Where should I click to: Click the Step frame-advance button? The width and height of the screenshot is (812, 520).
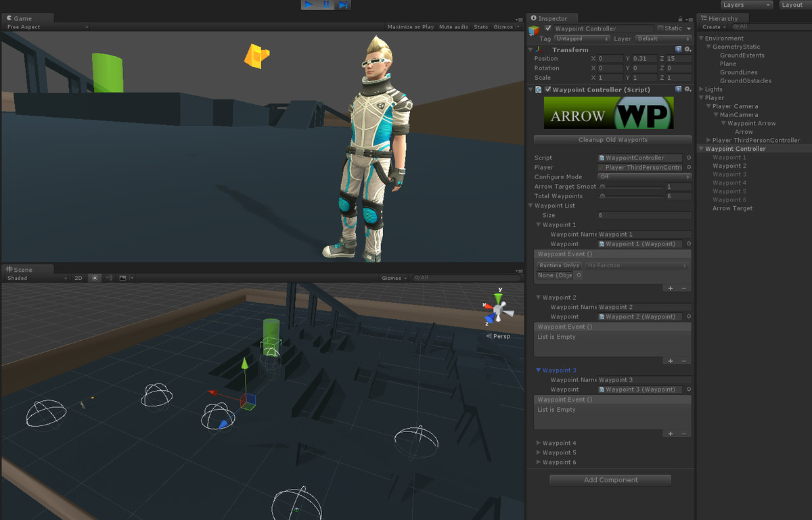[343, 5]
